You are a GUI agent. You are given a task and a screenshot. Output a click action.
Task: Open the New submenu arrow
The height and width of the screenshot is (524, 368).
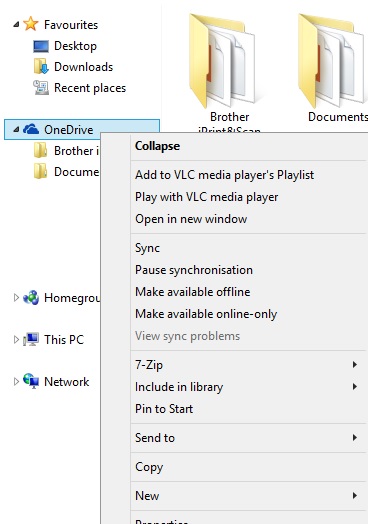pos(355,495)
